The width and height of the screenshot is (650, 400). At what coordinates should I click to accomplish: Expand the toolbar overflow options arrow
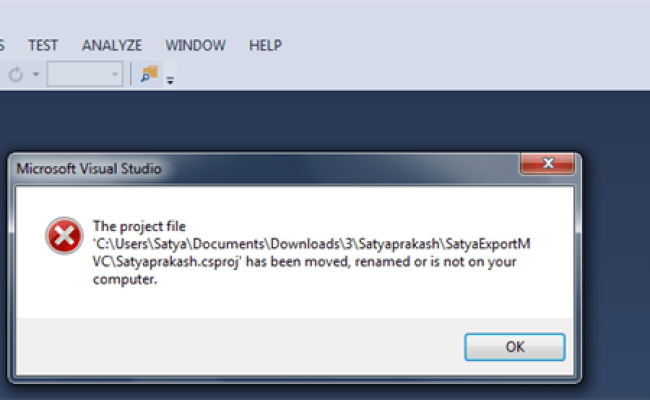(170, 80)
